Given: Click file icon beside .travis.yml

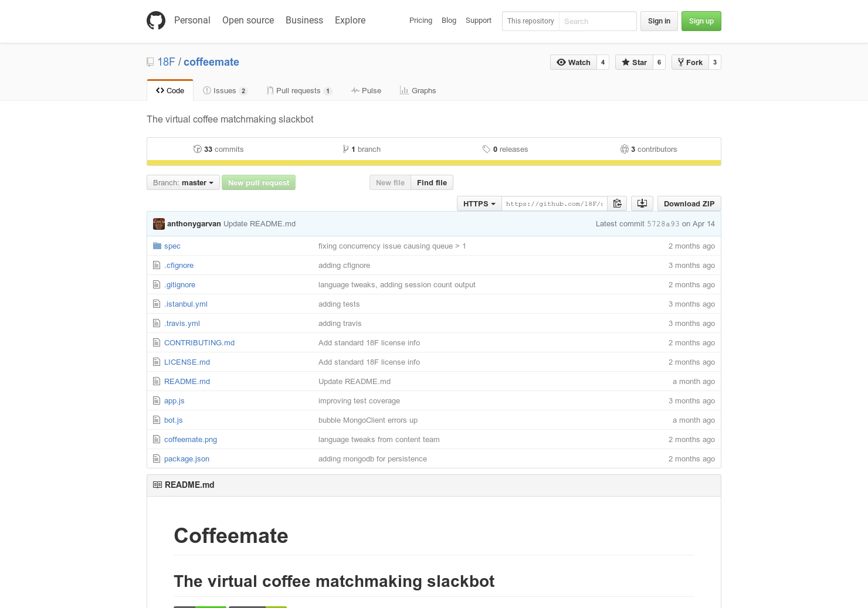Looking at the screenshot, I should click(x=157, y=323).
